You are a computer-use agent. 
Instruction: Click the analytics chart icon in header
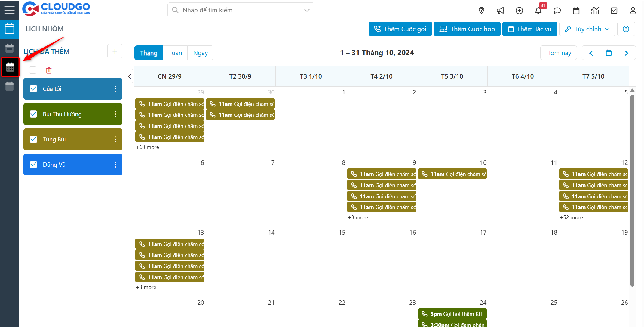[595, 11]
